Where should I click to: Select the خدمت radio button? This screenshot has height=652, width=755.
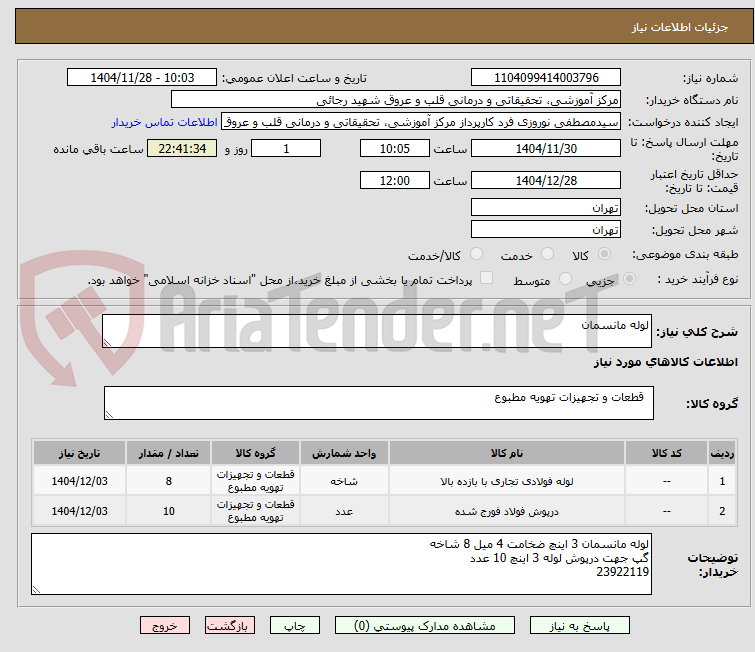point(547,254)
